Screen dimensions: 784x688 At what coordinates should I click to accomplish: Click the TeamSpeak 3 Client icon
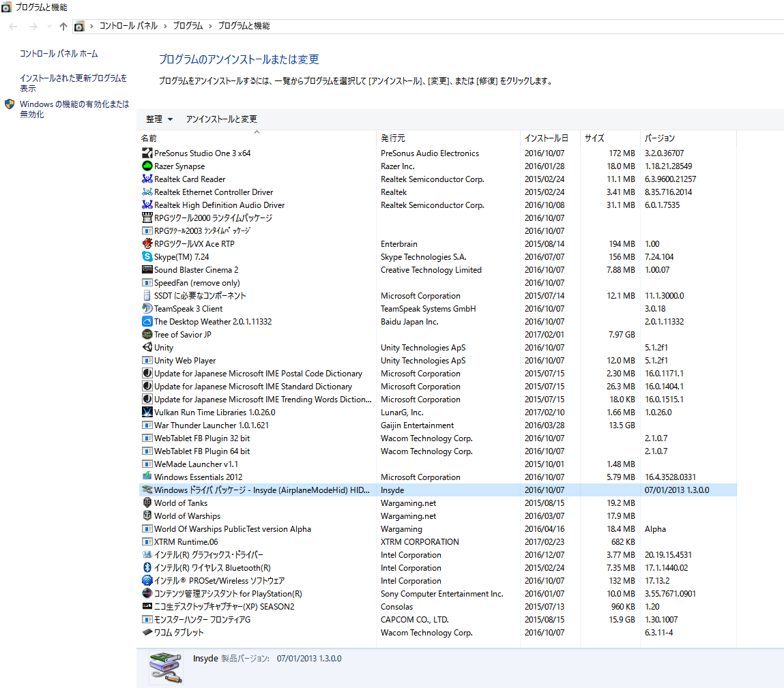tap(147, 308)
